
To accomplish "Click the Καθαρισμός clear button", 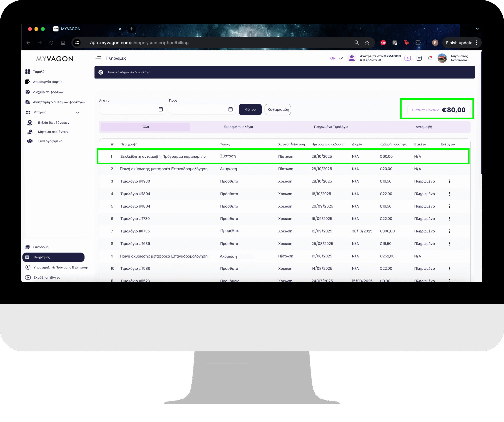I will (x=278, y=110).
